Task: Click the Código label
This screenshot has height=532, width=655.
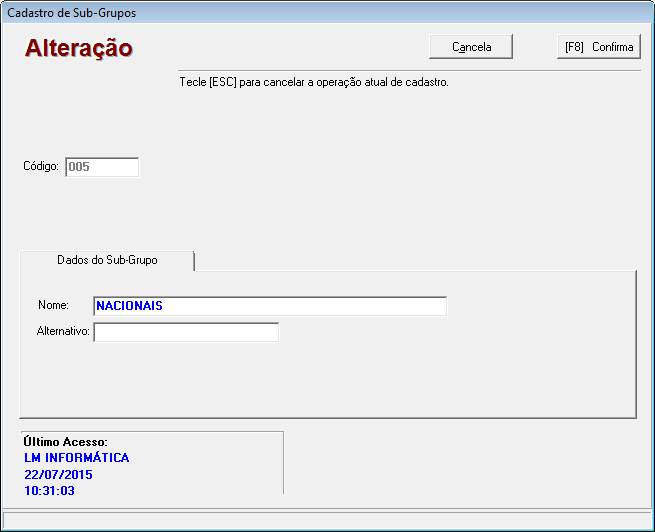Action: point(41,167)
